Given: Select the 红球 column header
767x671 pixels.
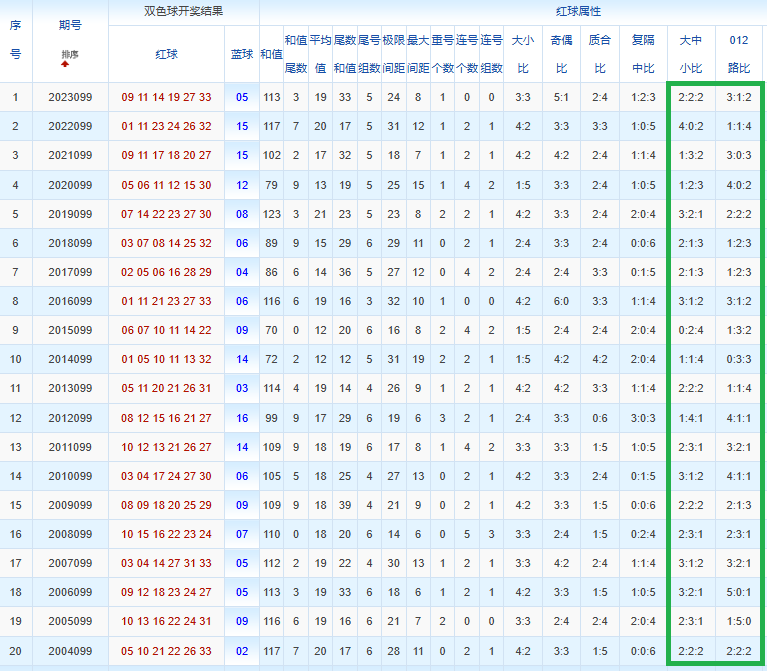Looking at the screenshot, I should (x=166, y=54).
